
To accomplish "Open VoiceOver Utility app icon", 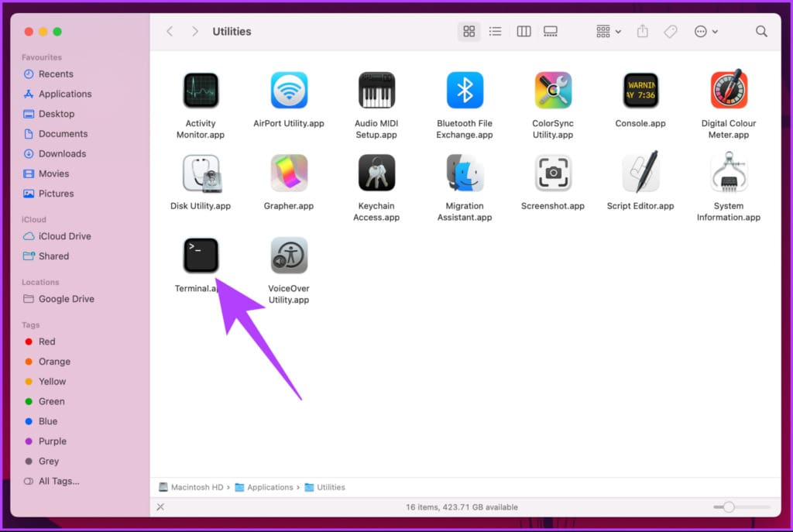I will pyautogui.click(x=289, y=256).
